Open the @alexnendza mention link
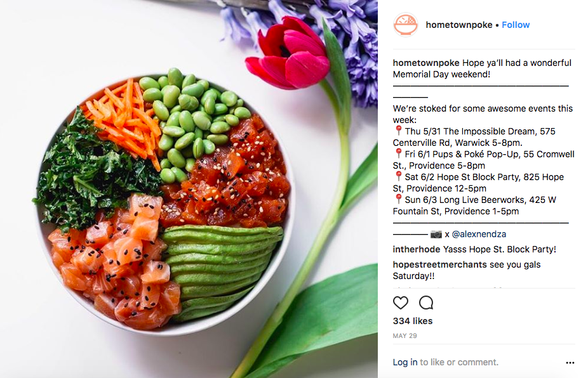This screenshot has height=378, width=588. (x=479, y=234)
